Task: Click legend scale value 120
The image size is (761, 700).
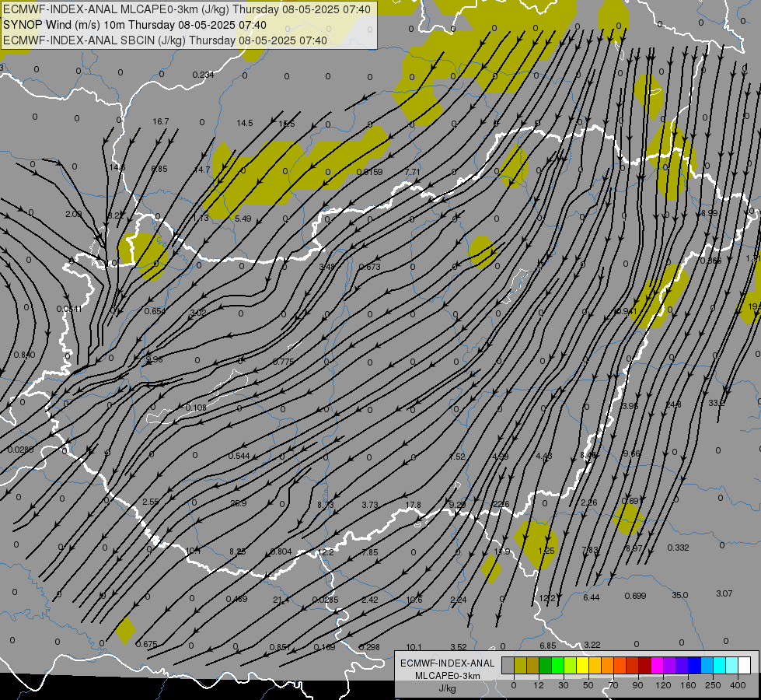Action: 663,685
